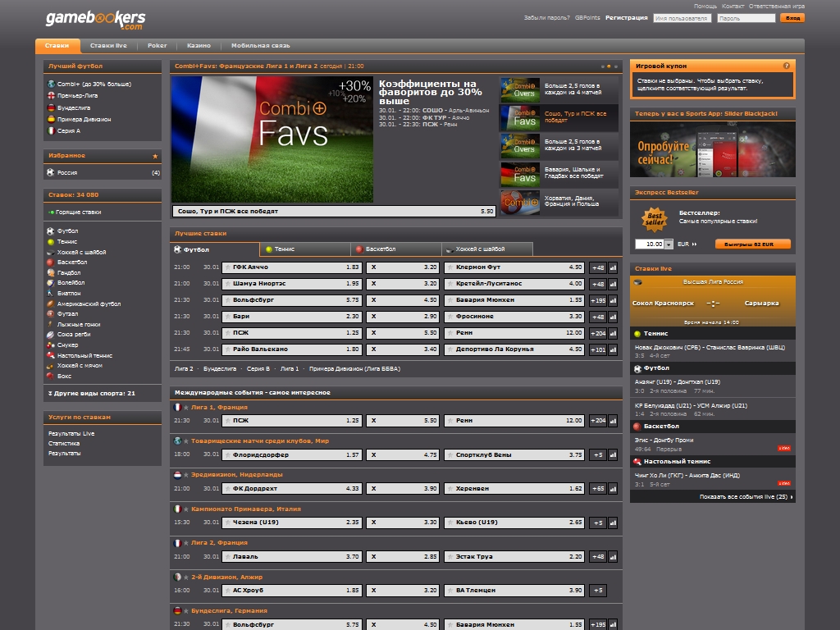Click the Забыли пароль? link
Viewport: 840px width, 630px height.
click(546, 17)
